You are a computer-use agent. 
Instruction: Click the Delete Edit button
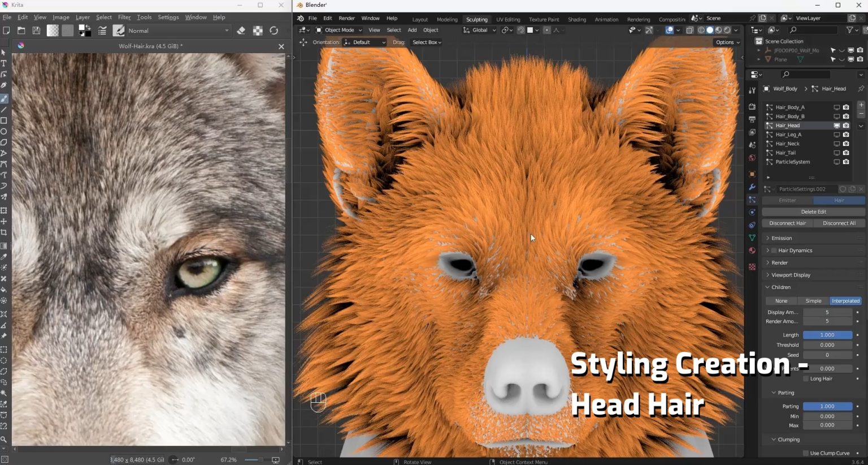[x=813, y=211]
